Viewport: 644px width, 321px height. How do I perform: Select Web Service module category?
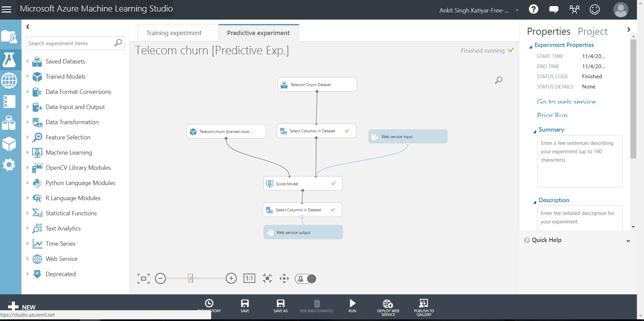tap(61, 259)
